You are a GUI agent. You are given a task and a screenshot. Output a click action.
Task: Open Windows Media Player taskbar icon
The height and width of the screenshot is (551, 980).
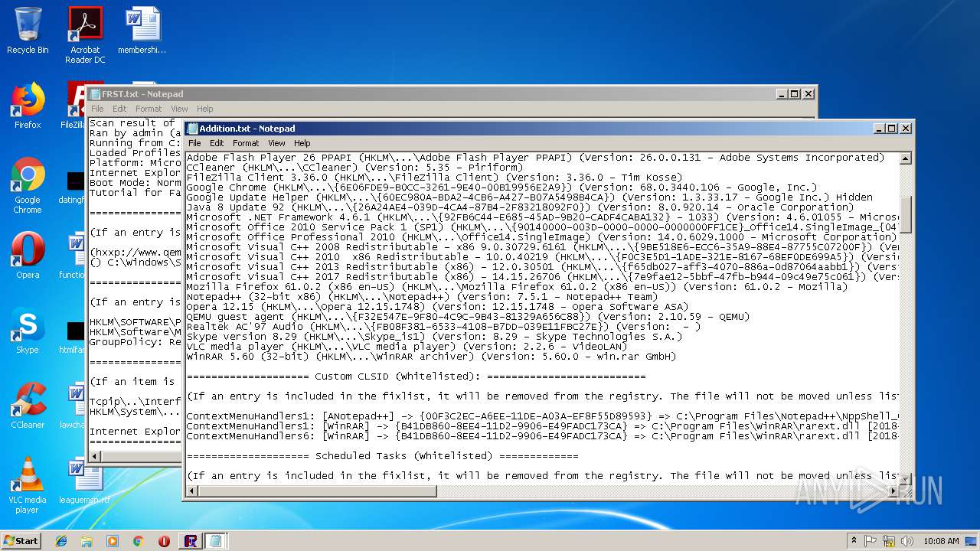tap(113, 541)
